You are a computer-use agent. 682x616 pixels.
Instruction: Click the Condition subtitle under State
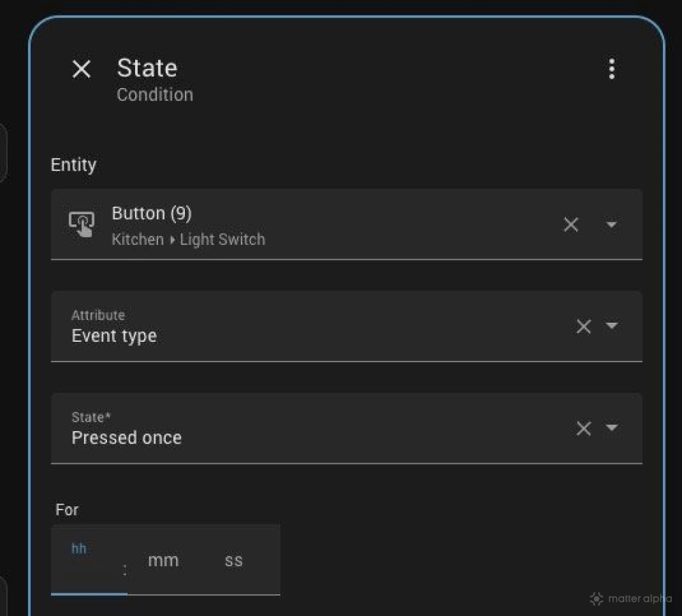(155, 95)
